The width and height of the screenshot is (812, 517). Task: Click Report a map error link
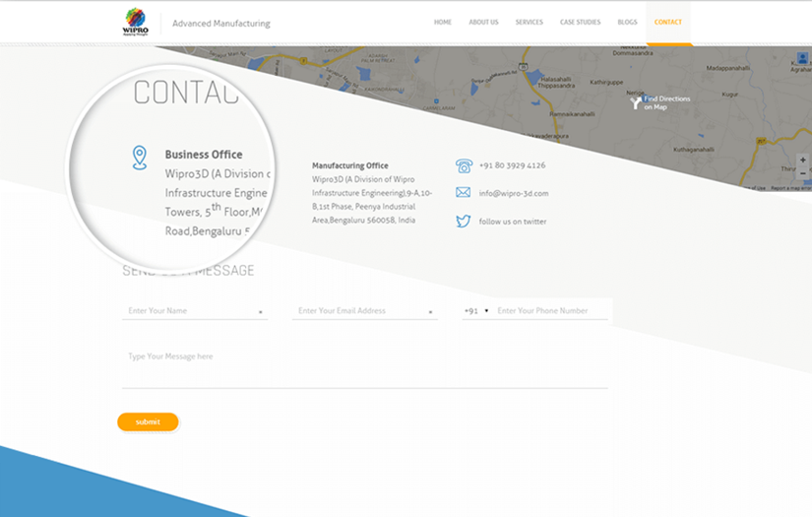pos(790,188)
